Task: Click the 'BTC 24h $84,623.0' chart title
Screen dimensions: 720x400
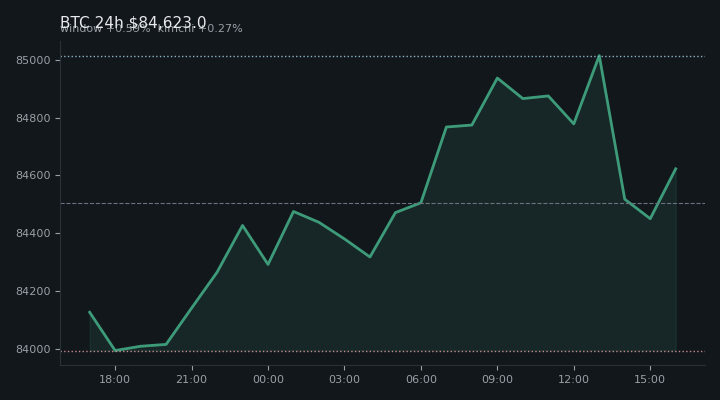Action: click(x=133, y=22)
